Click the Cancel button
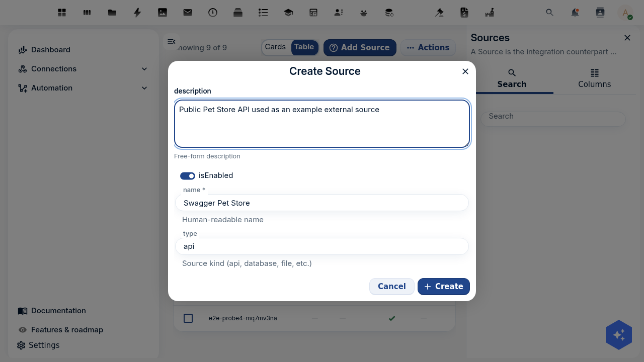The height and width of the screenshot is (362, 644). click(x=392, y=286)
